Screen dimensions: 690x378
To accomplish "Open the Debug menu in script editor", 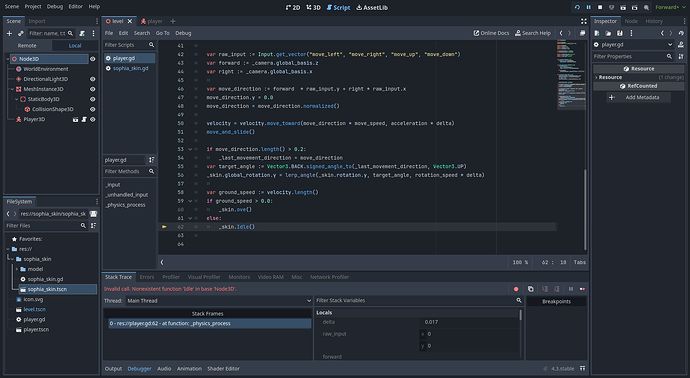I will (x=183, y=33).
